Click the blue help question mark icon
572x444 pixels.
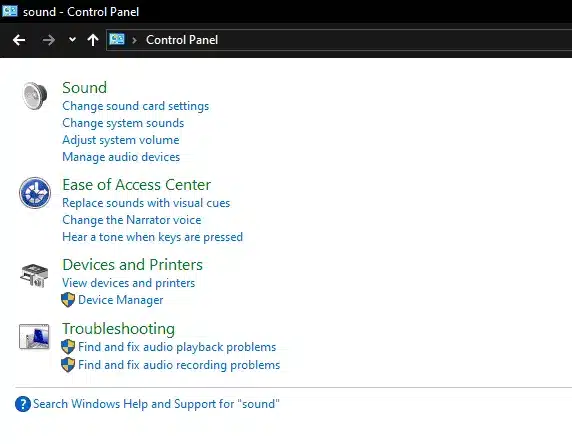23,404
